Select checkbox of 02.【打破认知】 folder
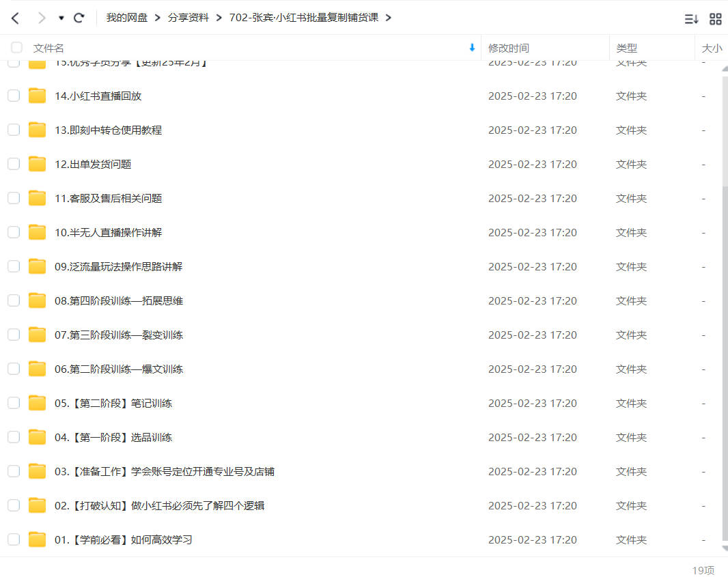Image resolution: width=728 pixels, height=577 pixels. [x=14, y=505]
